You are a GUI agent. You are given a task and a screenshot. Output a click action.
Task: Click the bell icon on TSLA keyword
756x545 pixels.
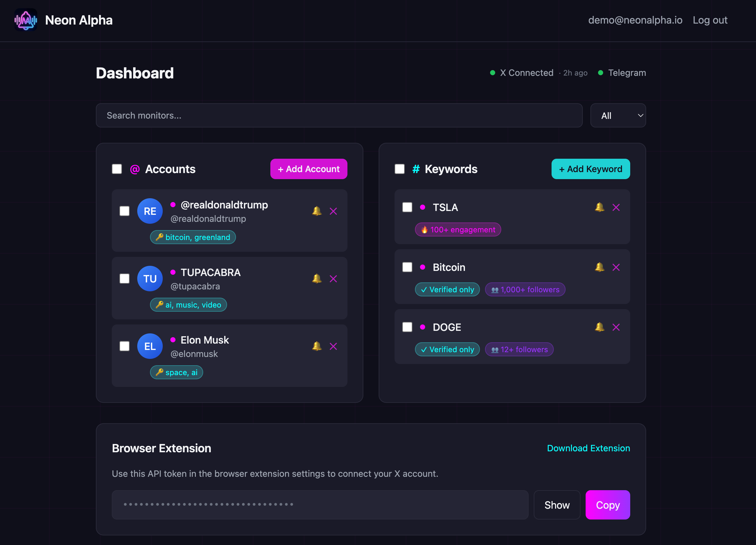tap(599, 207)
